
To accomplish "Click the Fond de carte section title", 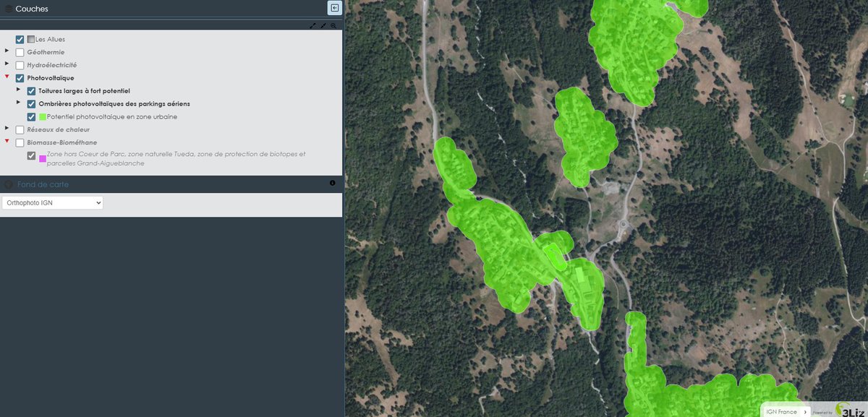I will (43, 184).
